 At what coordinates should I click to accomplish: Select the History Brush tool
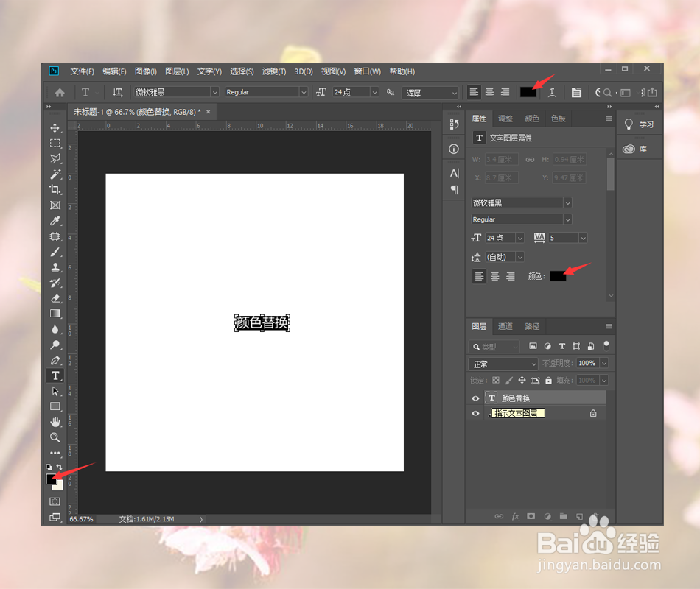55,283
